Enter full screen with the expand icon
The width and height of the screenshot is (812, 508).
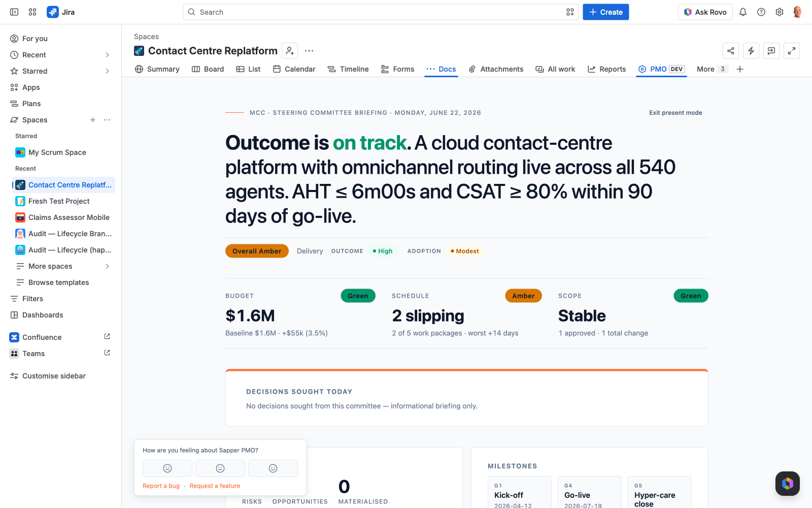click(x=792, y=51)
